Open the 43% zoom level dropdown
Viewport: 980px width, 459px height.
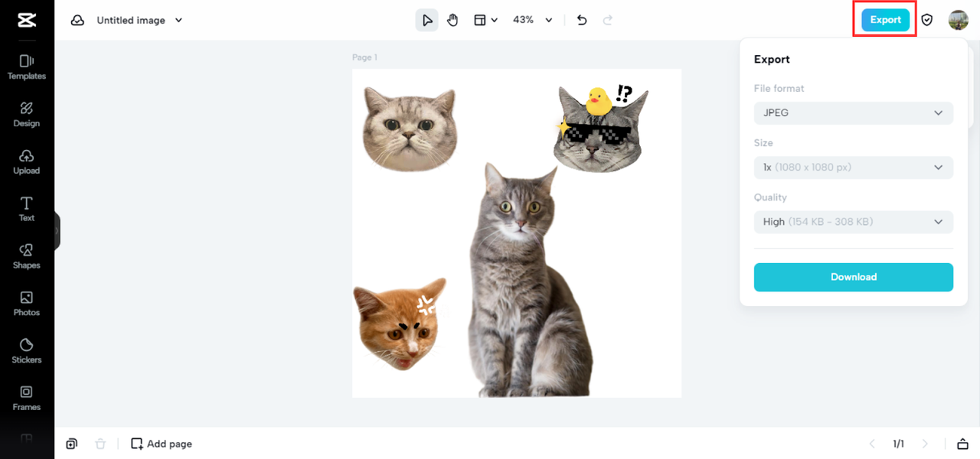[533, 21]
